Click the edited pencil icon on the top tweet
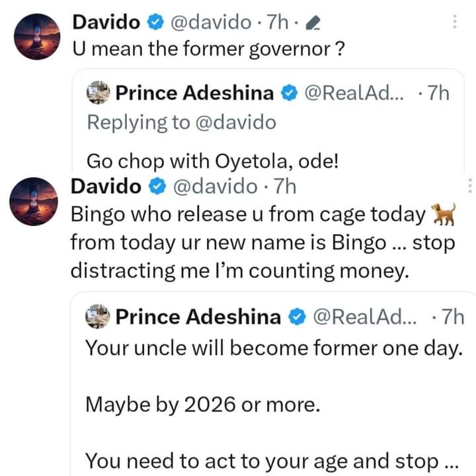This screenshot has width=476, height=476. point(315,24)
